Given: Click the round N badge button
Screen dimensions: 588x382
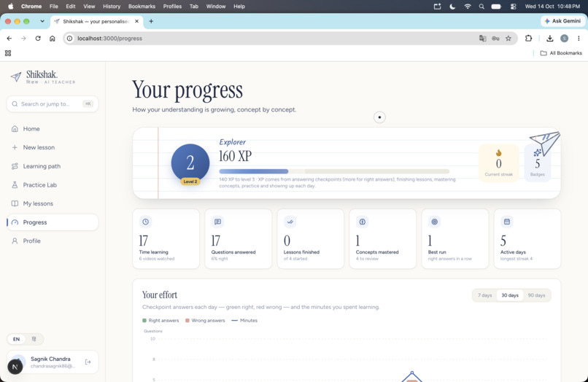Looking at the screenshot, I should 15,367.
